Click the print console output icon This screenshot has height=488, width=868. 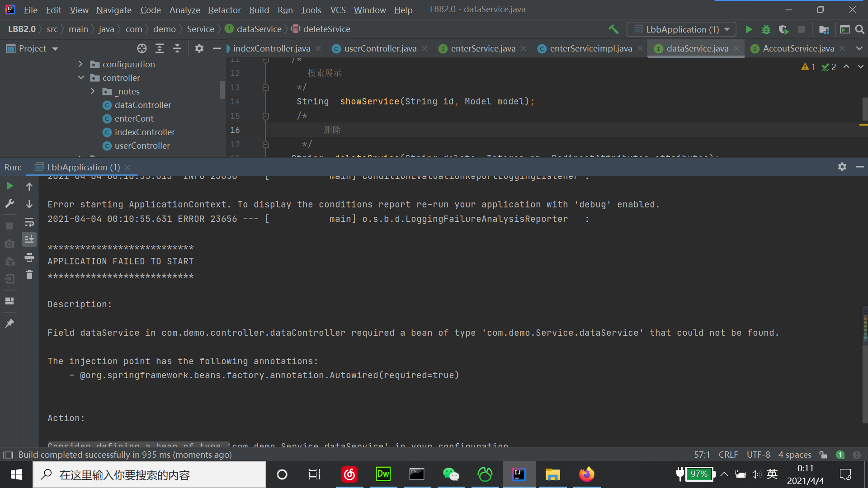pyautogui.click(x=29, y=257)
